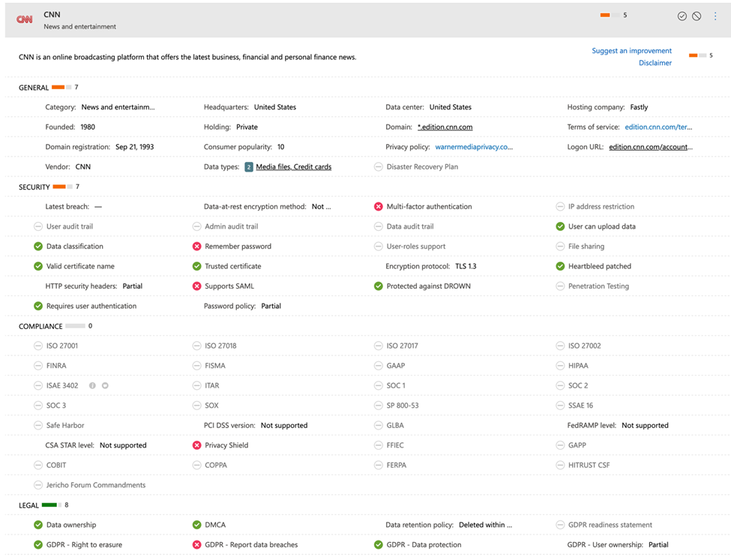Click the green check beside Trusted certificate
Image resolution: width=731 pixels, height=560 pixels.
[x=196, y=266]
